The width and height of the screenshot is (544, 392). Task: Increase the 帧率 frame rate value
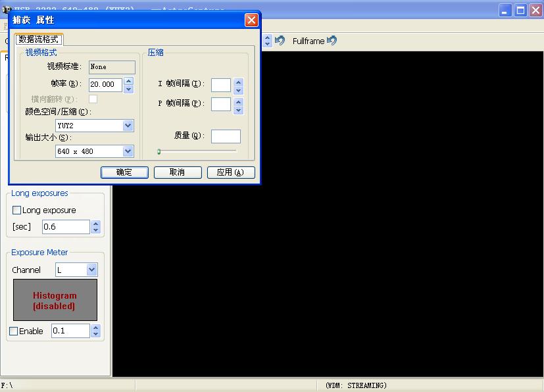click(129, 81)
